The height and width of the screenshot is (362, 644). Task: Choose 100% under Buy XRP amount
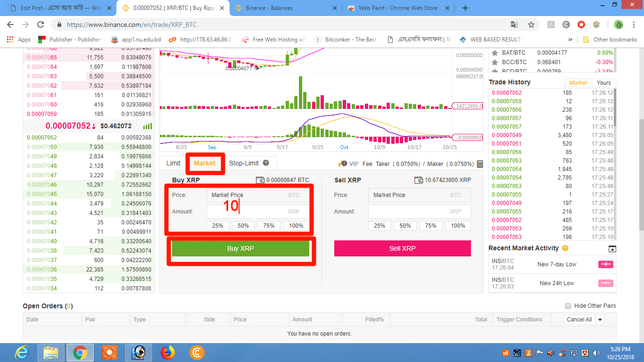[x=296, y=226]
